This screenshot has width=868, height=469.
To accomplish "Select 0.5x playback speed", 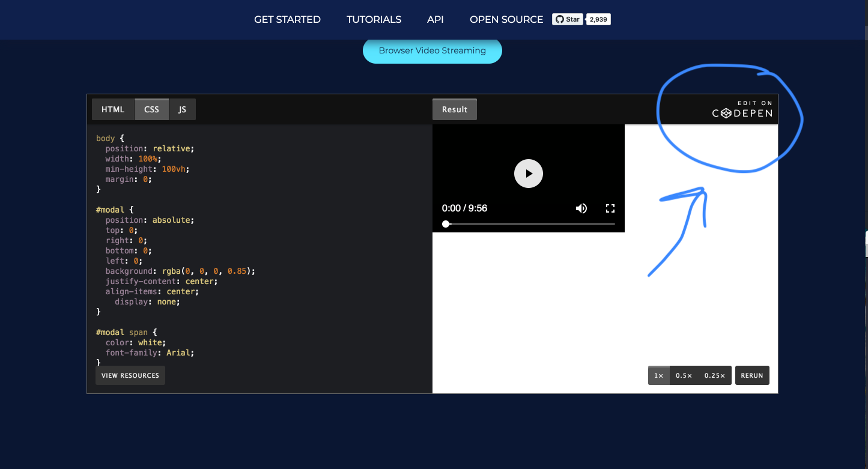I will click(x=684, y=375).
